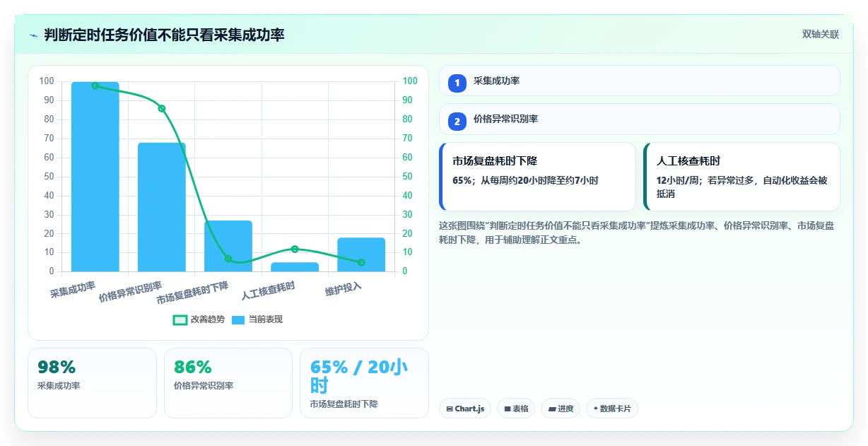Click the summary paragraph starting 这张图围绕
Viewport: 868px width, 446px height.
pyautogui.click(x=636, y=233)
